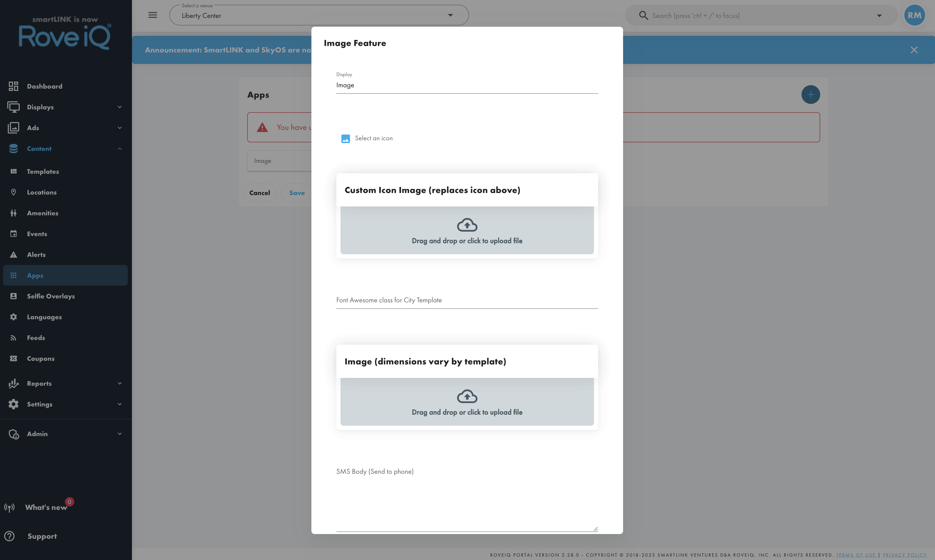Click the Font Awesome class input field
The width and height of the screenshot is (935, 560).
467,300
